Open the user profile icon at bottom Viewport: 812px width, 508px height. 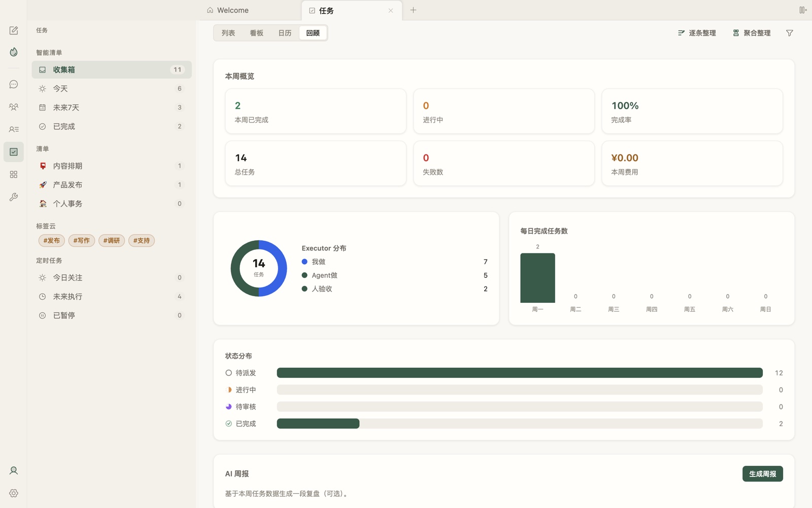[x=14, y=470]
